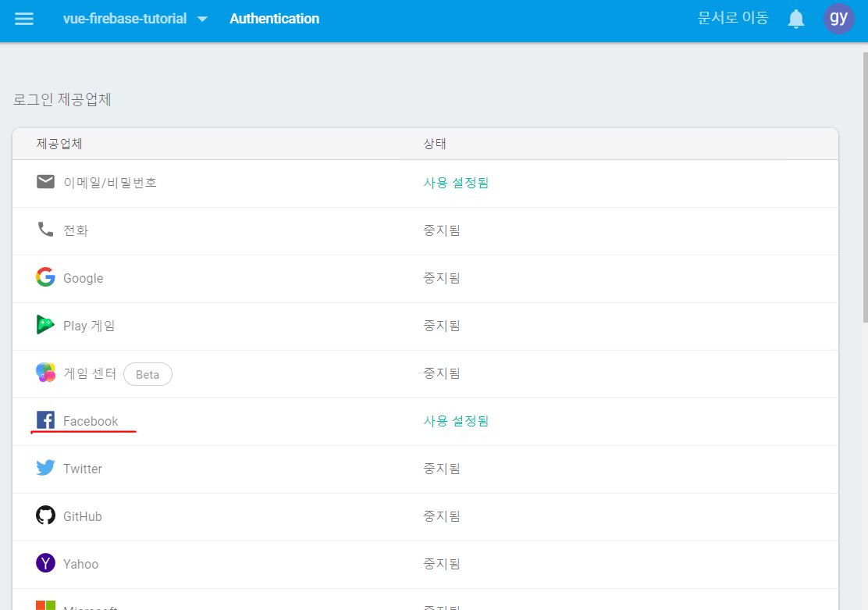The image size is (868, 610).
Task: Click the 문서로 이동 link
Action: (x=733, y=18)
